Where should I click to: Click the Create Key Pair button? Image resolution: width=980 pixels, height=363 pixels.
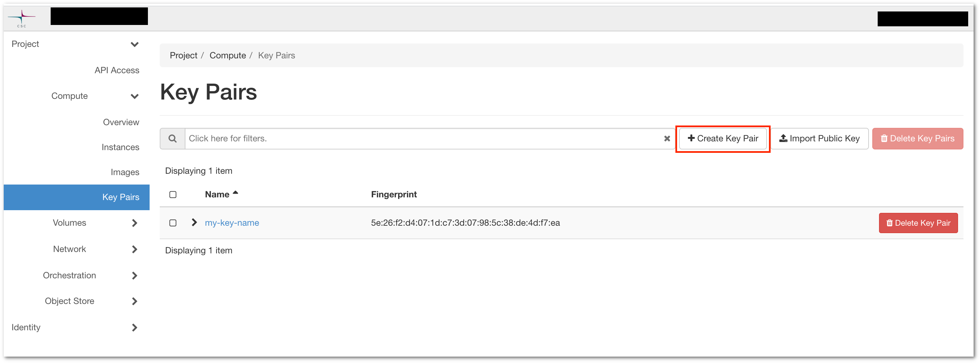coord(722,139)
